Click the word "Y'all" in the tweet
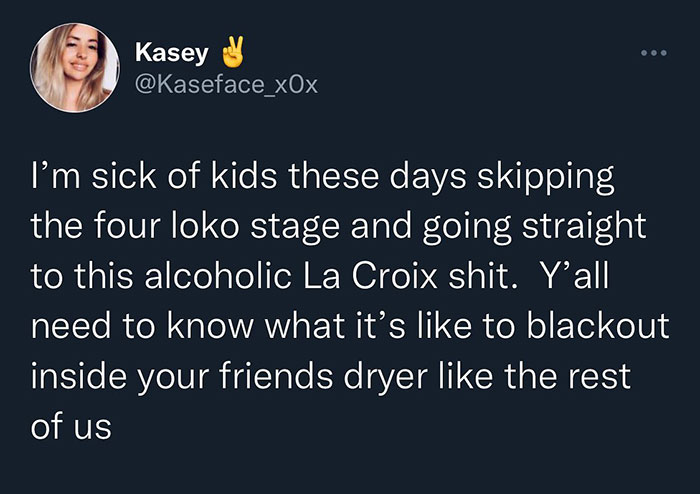 (574, 275)
